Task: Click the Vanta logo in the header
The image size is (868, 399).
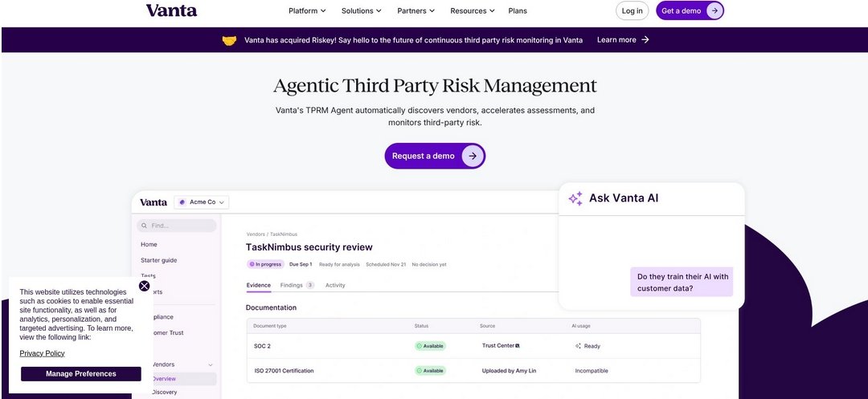Action: (x=171, y=10)
